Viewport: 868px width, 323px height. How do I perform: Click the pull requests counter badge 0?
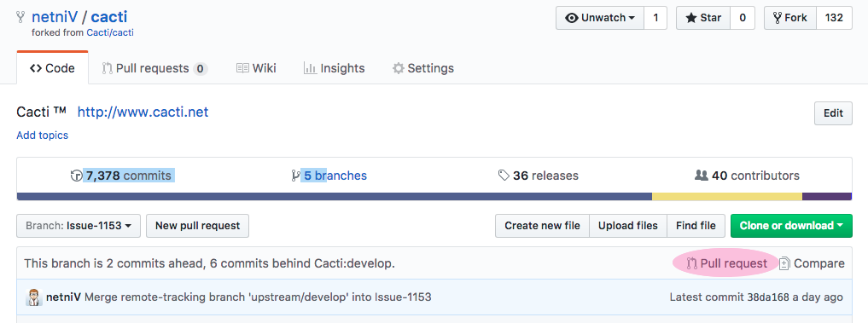201,68
